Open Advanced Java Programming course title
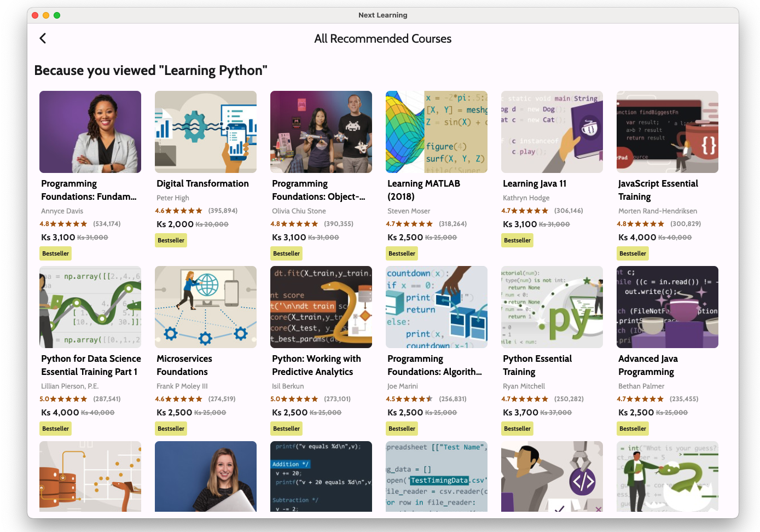760x532 pixels. coord(647,365)
